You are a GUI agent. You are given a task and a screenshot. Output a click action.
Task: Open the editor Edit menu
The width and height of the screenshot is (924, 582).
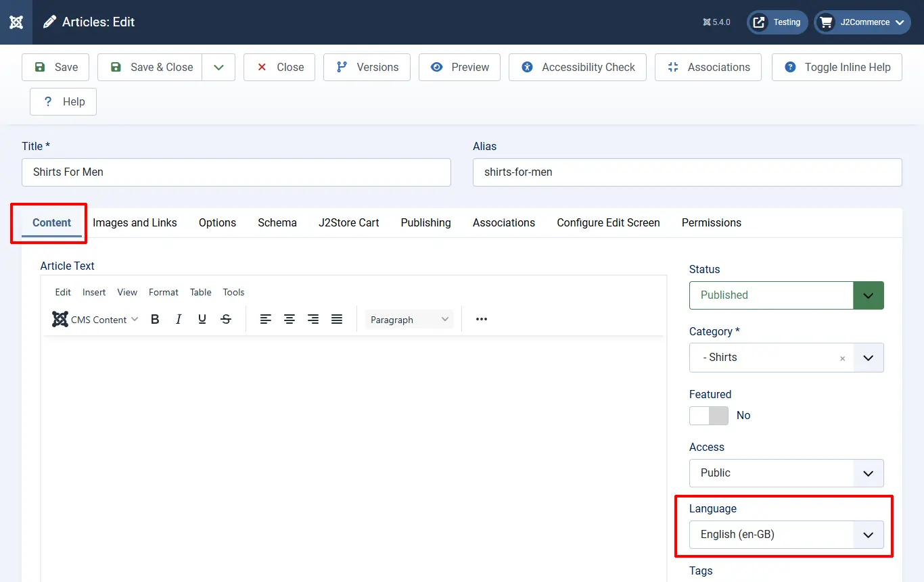[x=63, y=292]
